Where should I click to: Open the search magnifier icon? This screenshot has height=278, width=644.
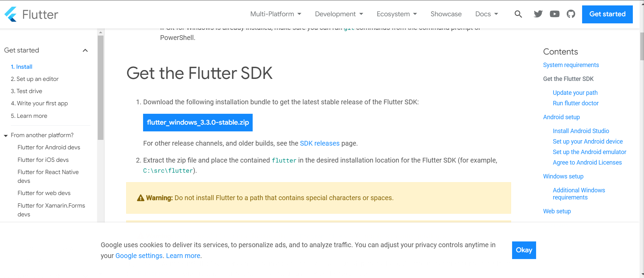(x=518, y=14)
